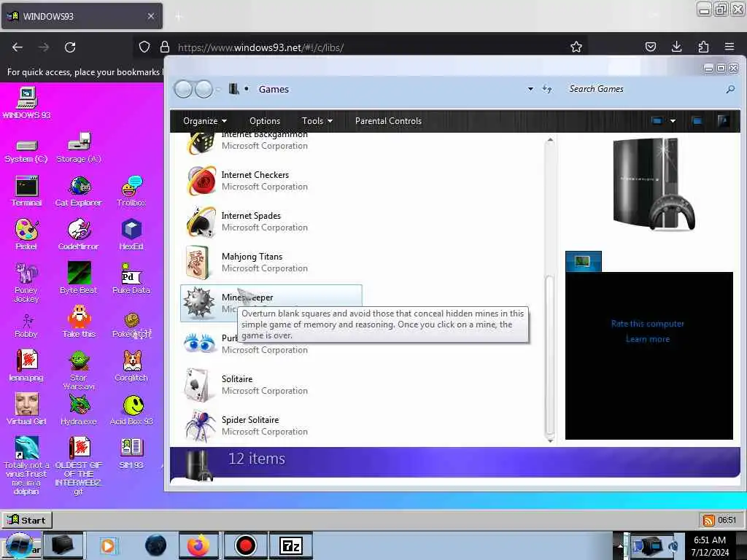Click the Windows 93 Start button
The image size is (747, 560).
click(27, 520)
